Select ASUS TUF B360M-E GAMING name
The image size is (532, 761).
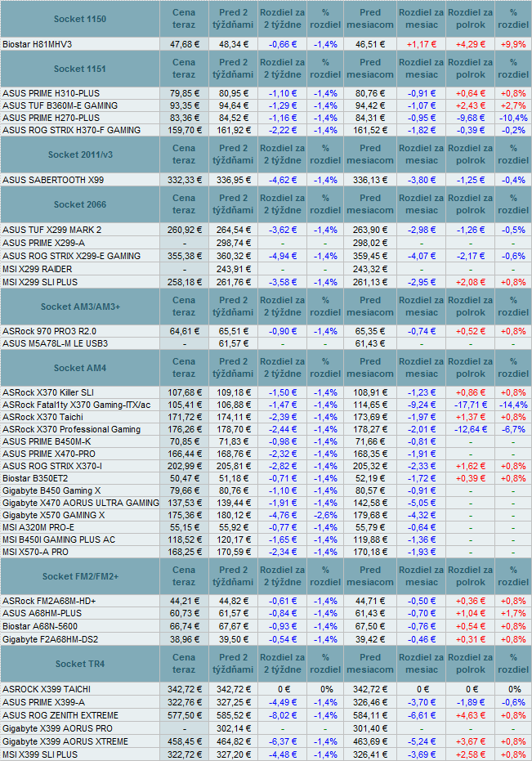(60, 105)
